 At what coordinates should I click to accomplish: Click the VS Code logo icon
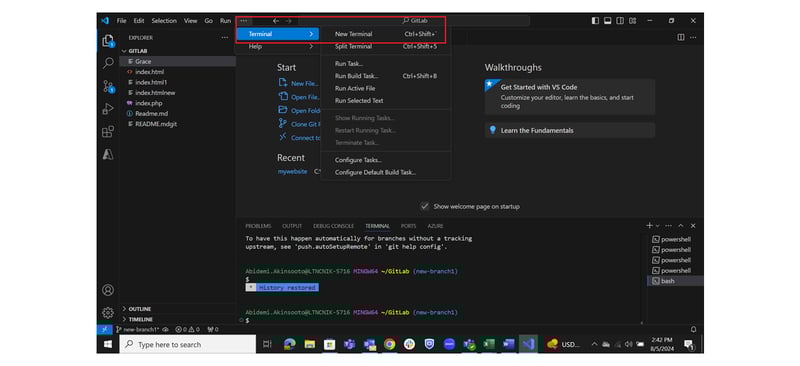105,21
